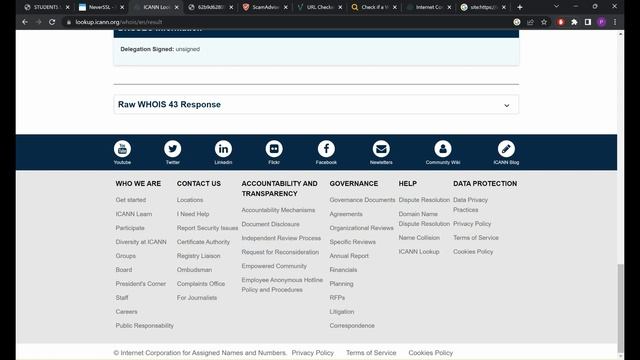Viewport: 640px width, 360px height.
Task: Switch to the NeverSSL tab
Action: pos(102,7)
